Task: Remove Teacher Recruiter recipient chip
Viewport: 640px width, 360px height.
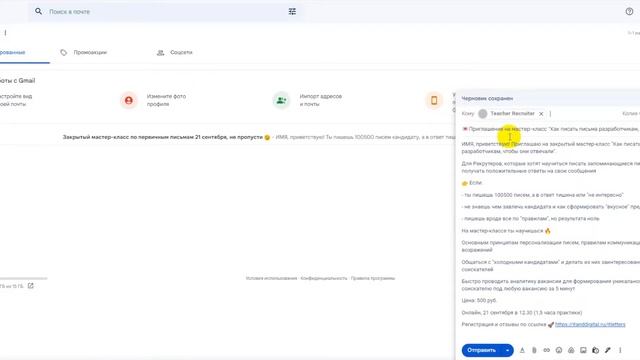Action: click(541, 114)
